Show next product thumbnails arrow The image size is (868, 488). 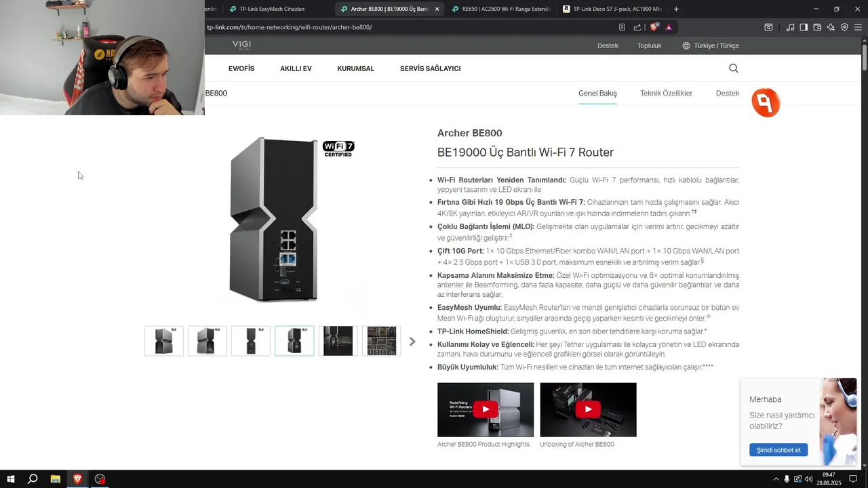coord(412,342)
